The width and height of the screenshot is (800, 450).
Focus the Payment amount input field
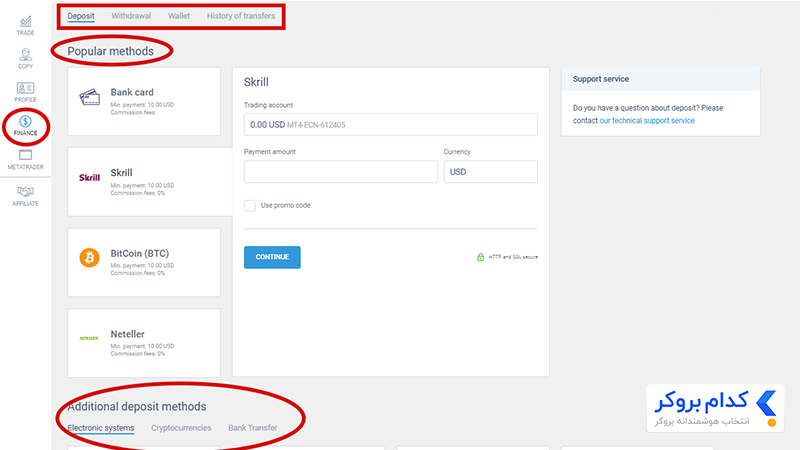(x=341, y=171)
